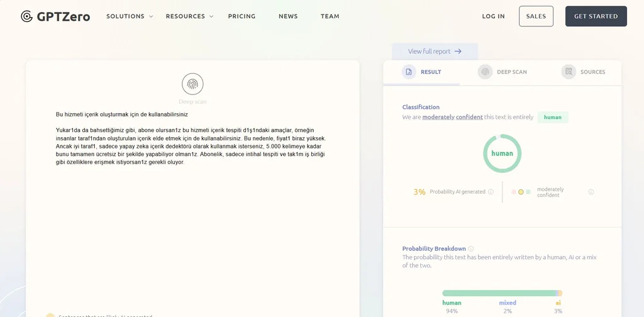
Task: Click the human/mixed/ai probability bar
Action: coord(502,293)
